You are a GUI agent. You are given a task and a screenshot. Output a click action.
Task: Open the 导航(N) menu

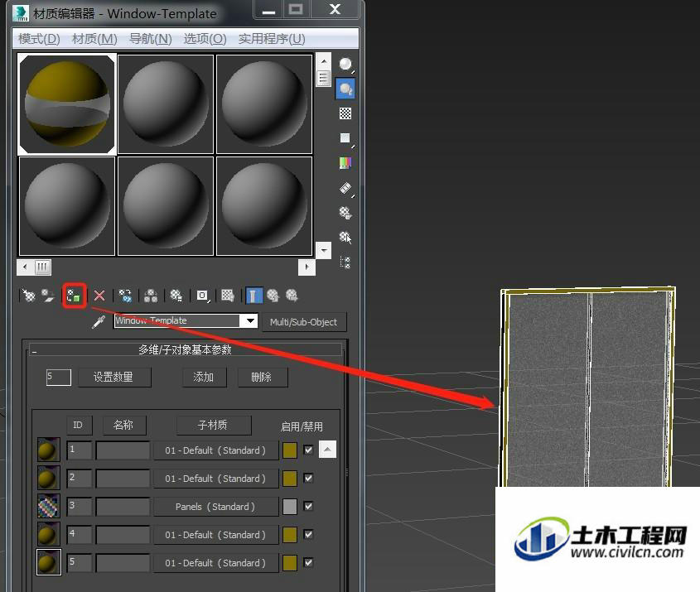click(x=151, y=39)
